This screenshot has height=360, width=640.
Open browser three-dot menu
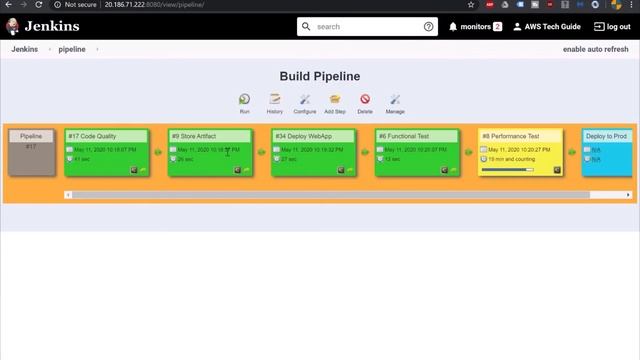(631, 4)
